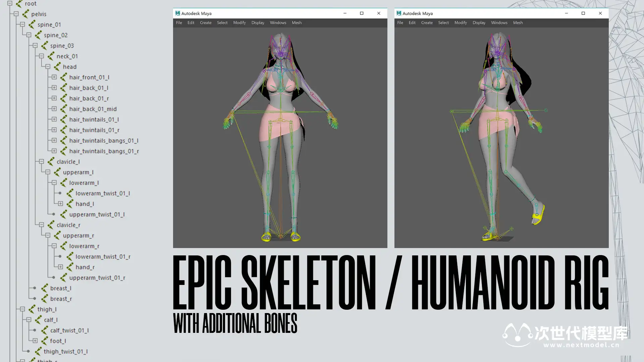Maximize the right Autodesk Maya window
Screen dimensions: 644x362
click(x=583, y=13)
